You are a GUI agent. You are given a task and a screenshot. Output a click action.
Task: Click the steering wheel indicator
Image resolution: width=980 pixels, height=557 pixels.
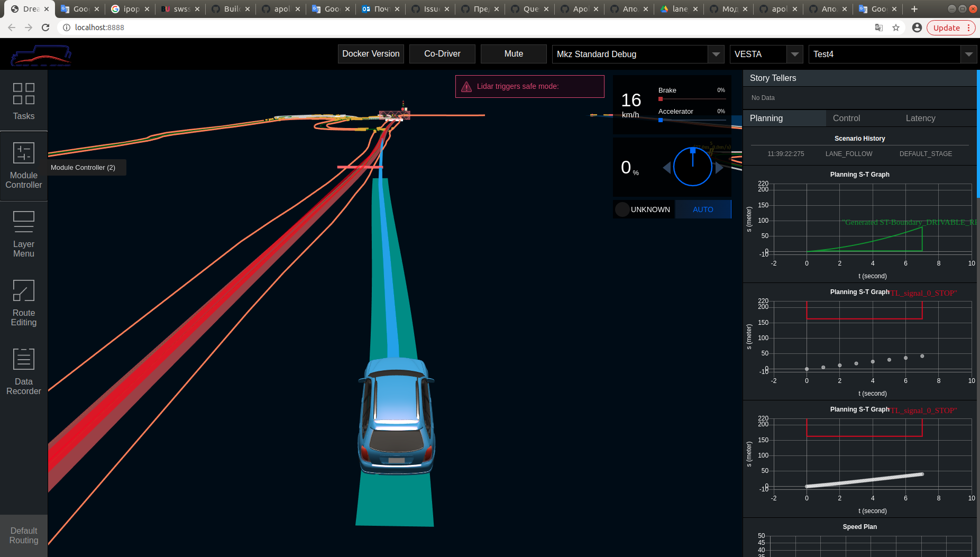(693, 167)
